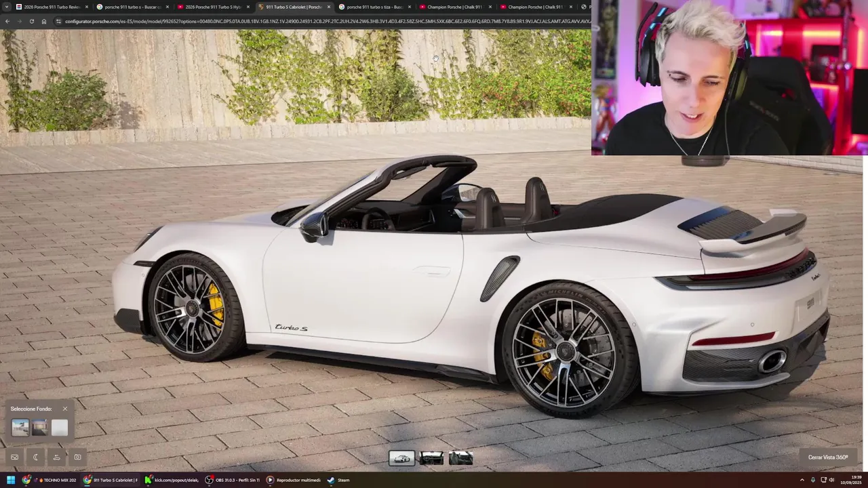The width and height of the screenshot is (868, 488).
Task: Open the Windows Start menu
Action: pos(10,480)
